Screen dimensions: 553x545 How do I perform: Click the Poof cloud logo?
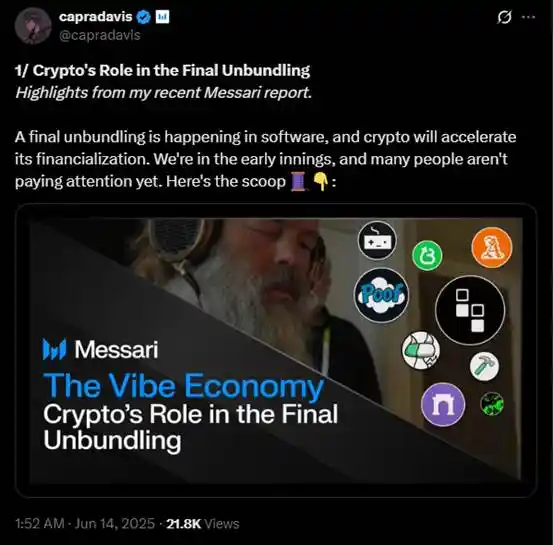pos(381,295)
